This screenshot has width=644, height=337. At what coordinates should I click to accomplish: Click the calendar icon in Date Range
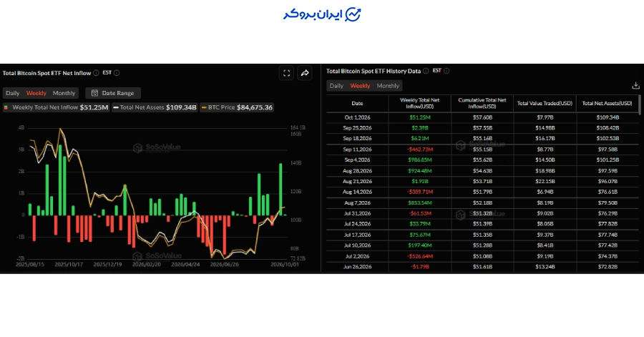95,93
